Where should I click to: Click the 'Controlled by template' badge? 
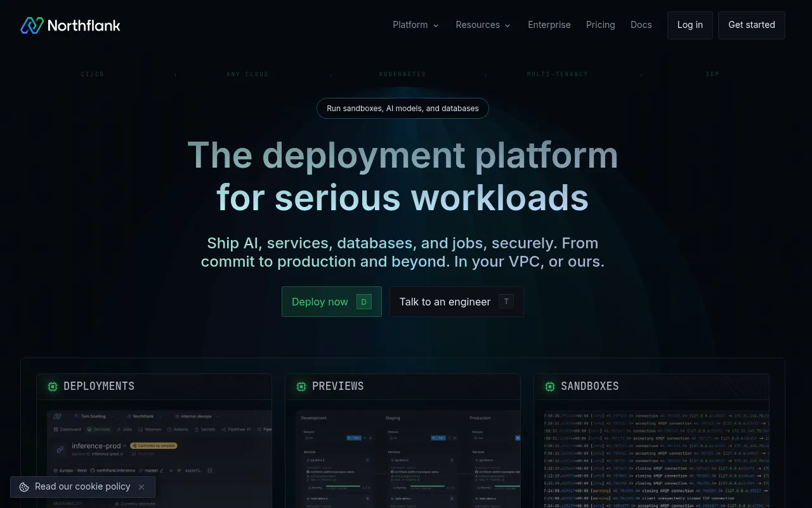(x=154, y=446)
